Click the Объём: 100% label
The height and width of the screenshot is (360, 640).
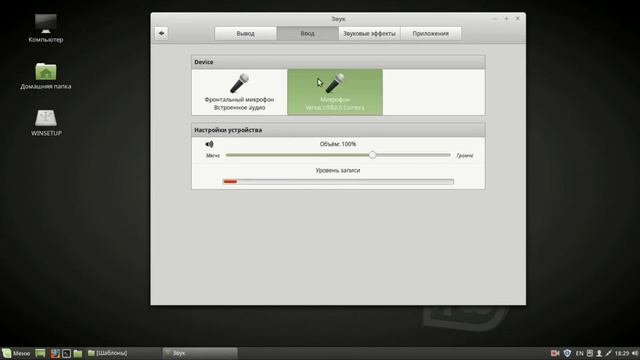(338, 144)
